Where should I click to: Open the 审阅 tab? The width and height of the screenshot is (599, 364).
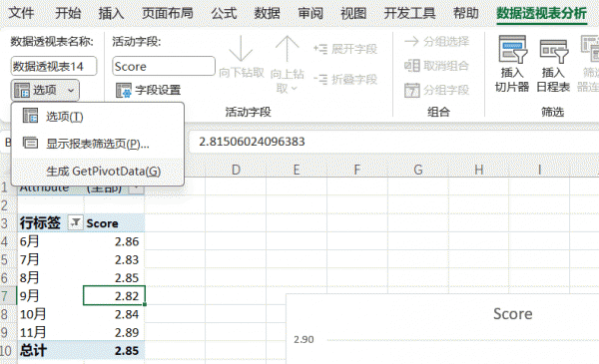click(310, 13)
